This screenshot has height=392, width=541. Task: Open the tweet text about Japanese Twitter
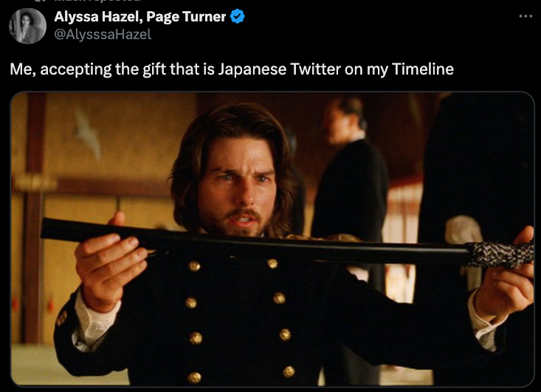pos(232,69)
